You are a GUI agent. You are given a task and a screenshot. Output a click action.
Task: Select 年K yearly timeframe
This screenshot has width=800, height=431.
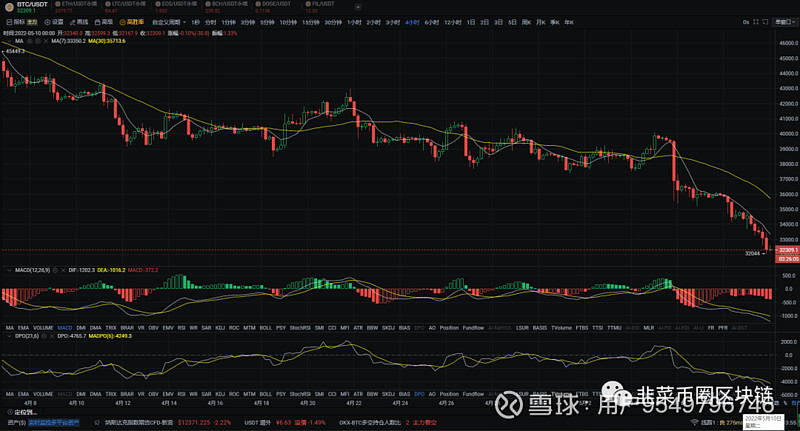[569, 22]
